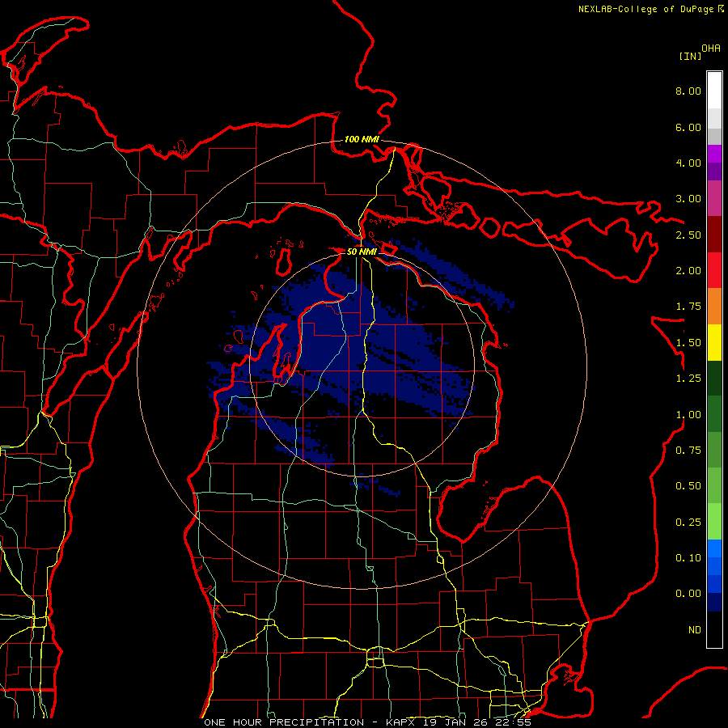The image size is (728, 728).
Task: Click the 2.50 legend value
Action: (688, 235)
